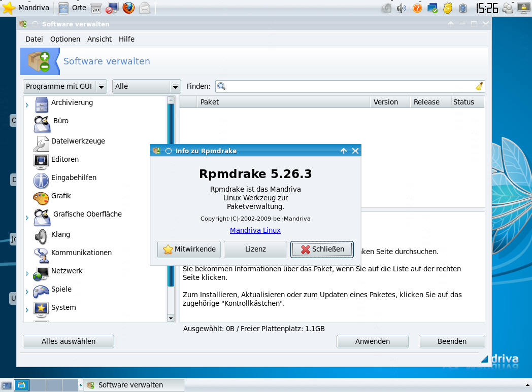This screenshot has height=392, width=532.
Task: Expand the Netzwerk category tree
Action: pos(27,273)
